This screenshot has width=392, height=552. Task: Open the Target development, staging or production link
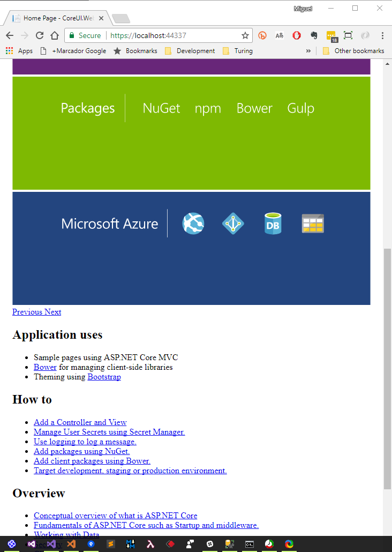click(130, 471)
